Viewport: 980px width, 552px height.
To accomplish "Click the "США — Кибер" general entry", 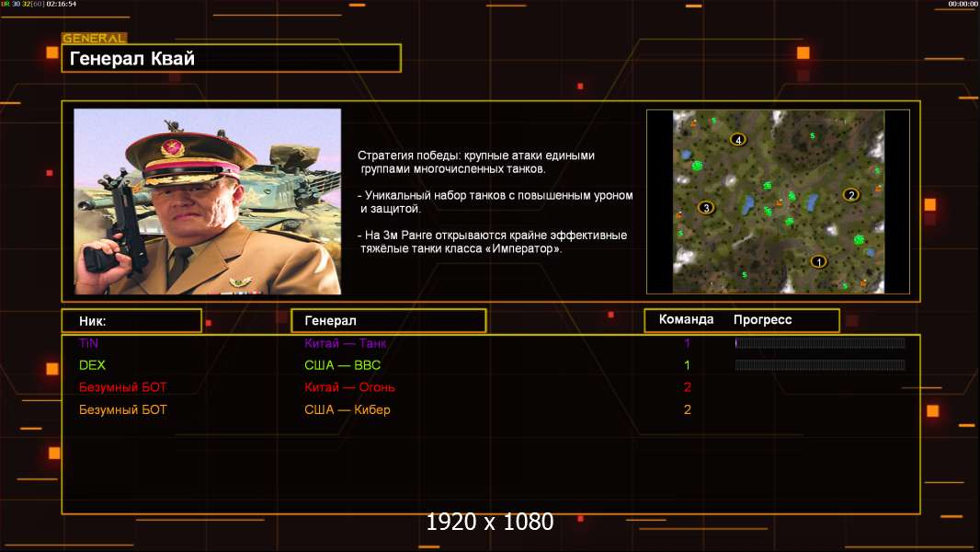I will click(x=347, y=409).
